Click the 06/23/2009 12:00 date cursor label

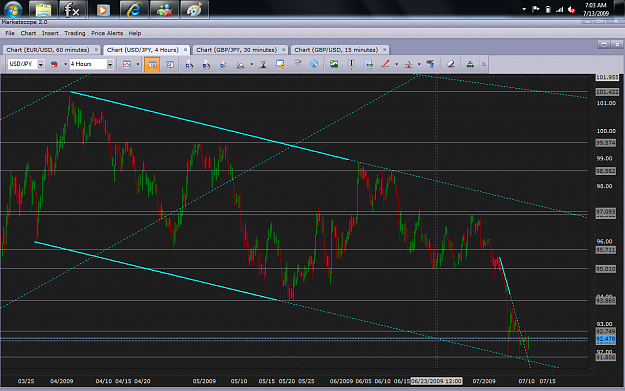tap(436, 381)
